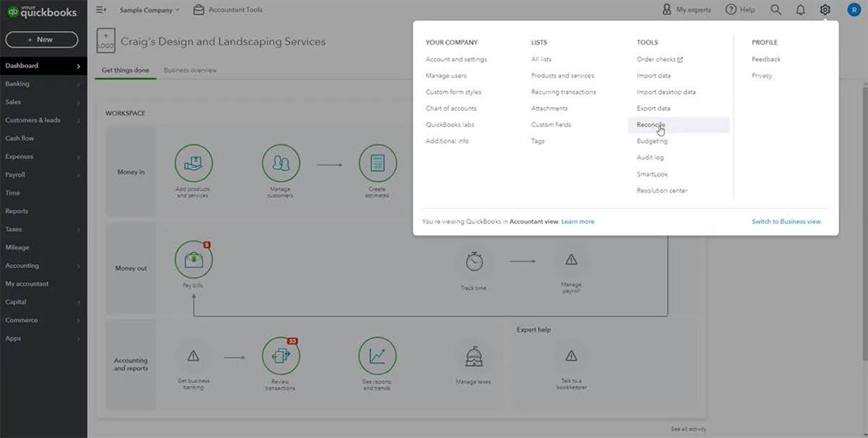This screenshot has width=868, height=438.
Task: Open Talk to a bookkeeper under Expert help
Action: pos(571,356)
